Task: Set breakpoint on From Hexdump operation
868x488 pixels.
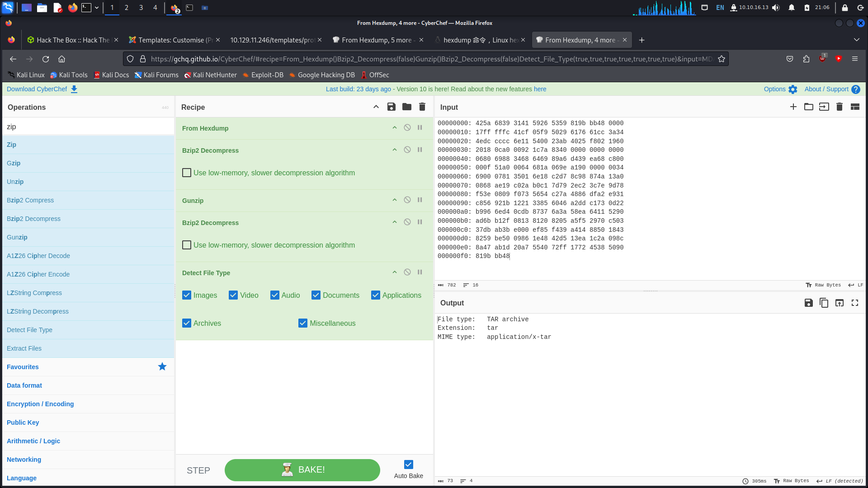Action: 420,128
